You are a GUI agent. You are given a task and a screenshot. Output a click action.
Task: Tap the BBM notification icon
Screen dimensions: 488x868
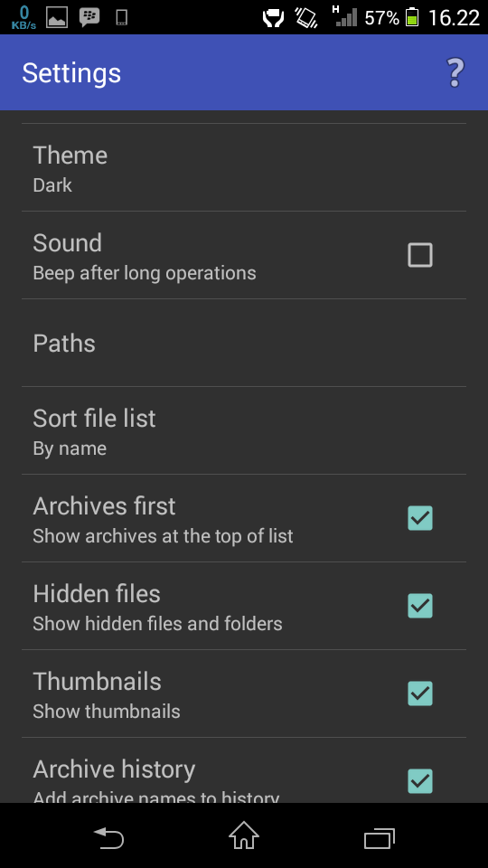89,17
